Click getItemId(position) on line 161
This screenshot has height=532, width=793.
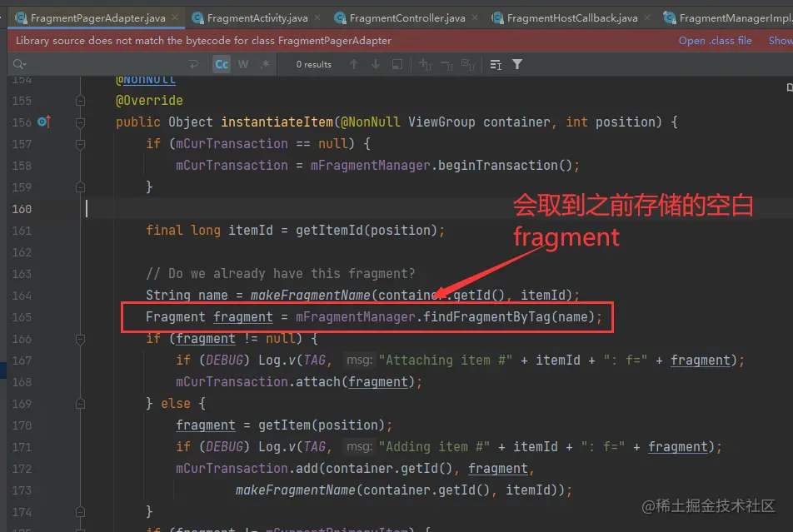(x=367, y=231)
